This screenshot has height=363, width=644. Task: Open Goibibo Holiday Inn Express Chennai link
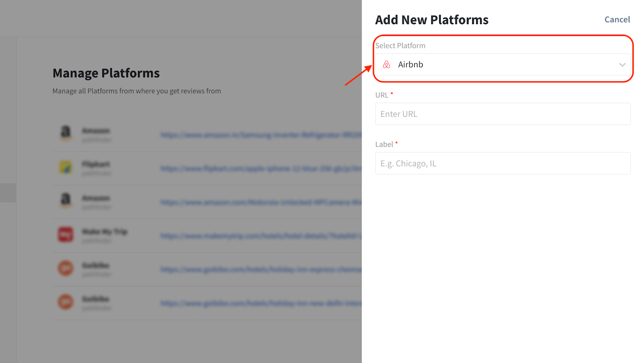[x=261, y=270]
